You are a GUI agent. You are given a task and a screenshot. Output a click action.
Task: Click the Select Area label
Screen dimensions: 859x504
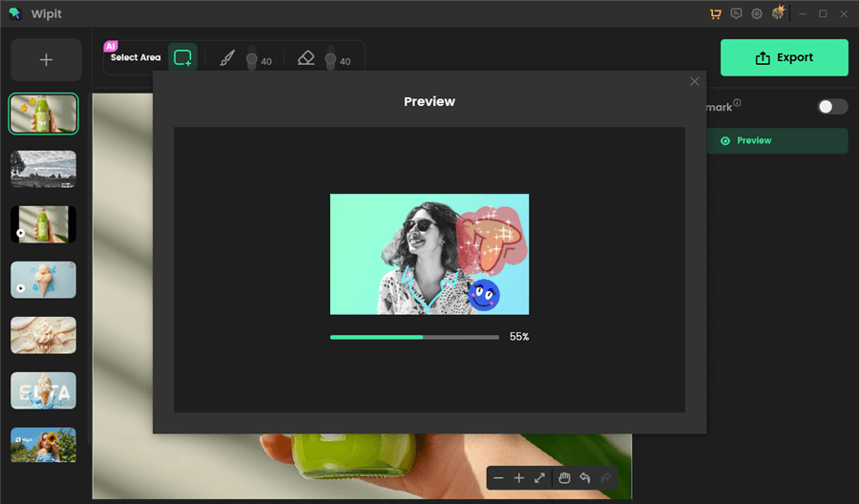pyautogui.click(x=136, y=57)
